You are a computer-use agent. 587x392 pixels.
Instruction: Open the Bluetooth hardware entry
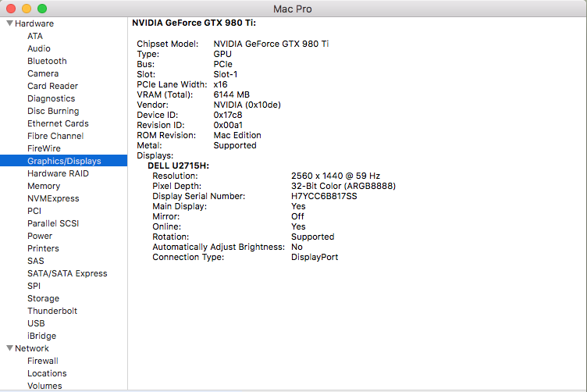[47, 61]
